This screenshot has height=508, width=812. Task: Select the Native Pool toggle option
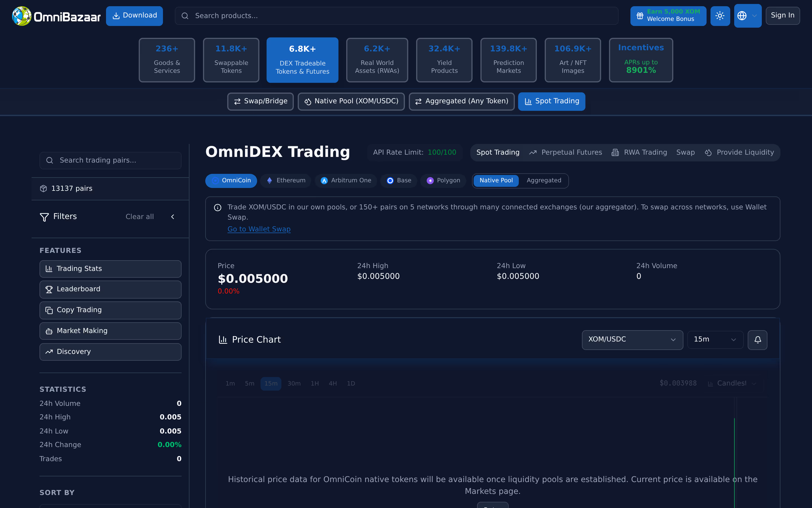tap(496, 181)
